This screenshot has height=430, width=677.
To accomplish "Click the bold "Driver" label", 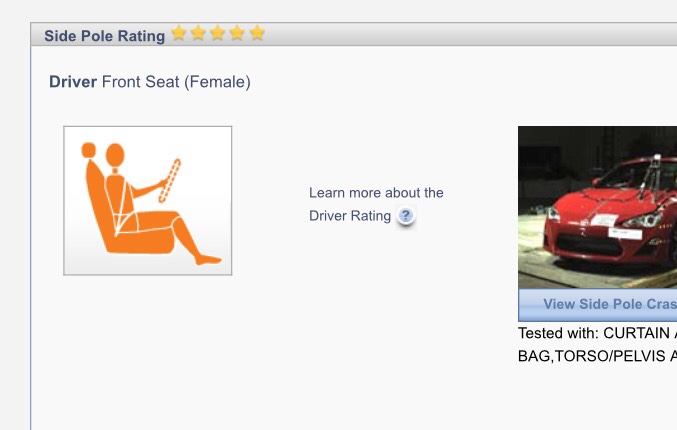I will pos(73,82).
